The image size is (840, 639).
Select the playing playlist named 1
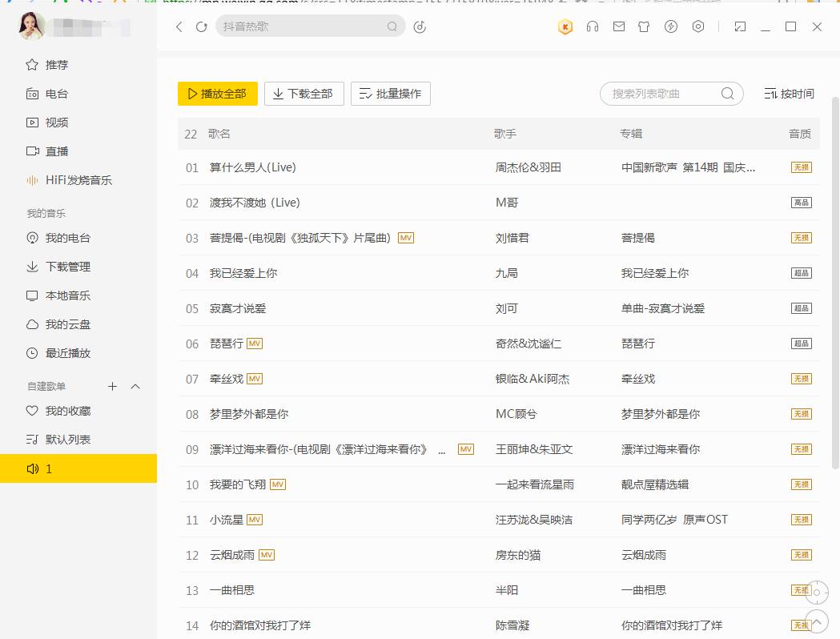click(78, 468)
